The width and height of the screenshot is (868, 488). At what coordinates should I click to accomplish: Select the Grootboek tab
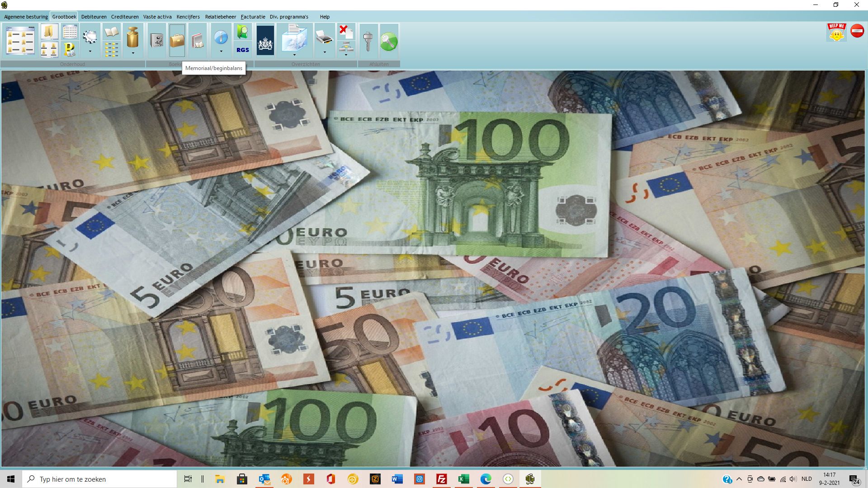coord(64,17)
